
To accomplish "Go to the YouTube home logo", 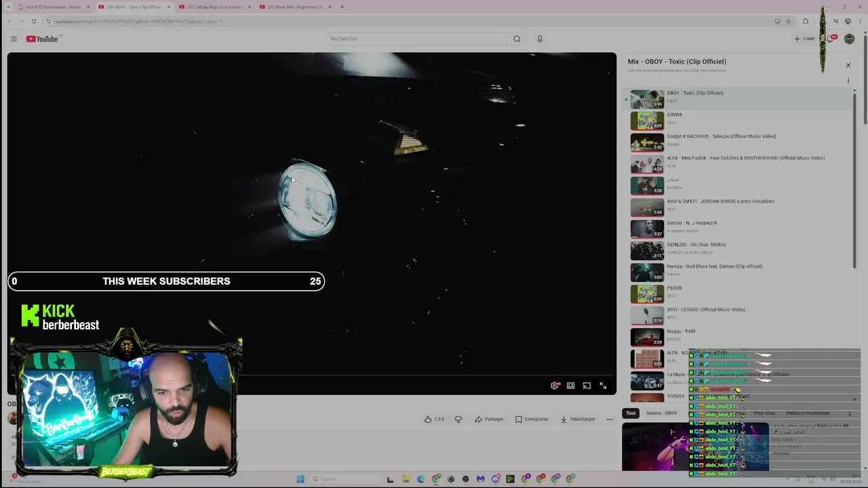I will point(42,39).
